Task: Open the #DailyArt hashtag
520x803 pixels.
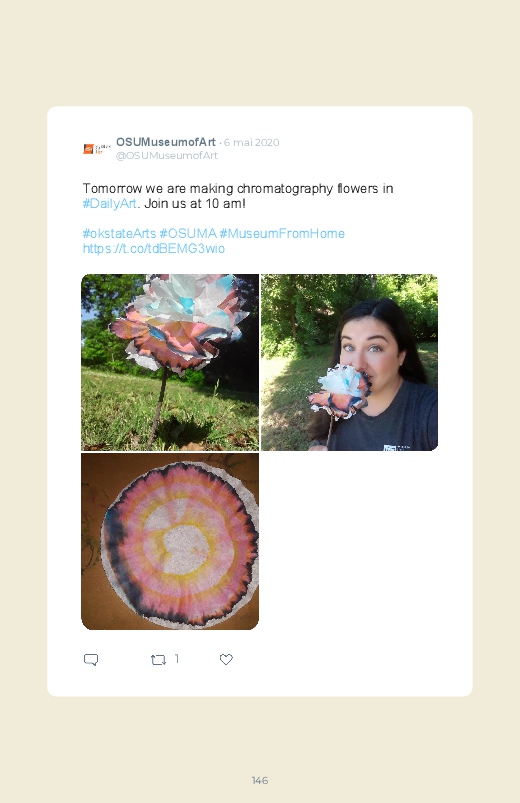Action: [x=110, y=203]
